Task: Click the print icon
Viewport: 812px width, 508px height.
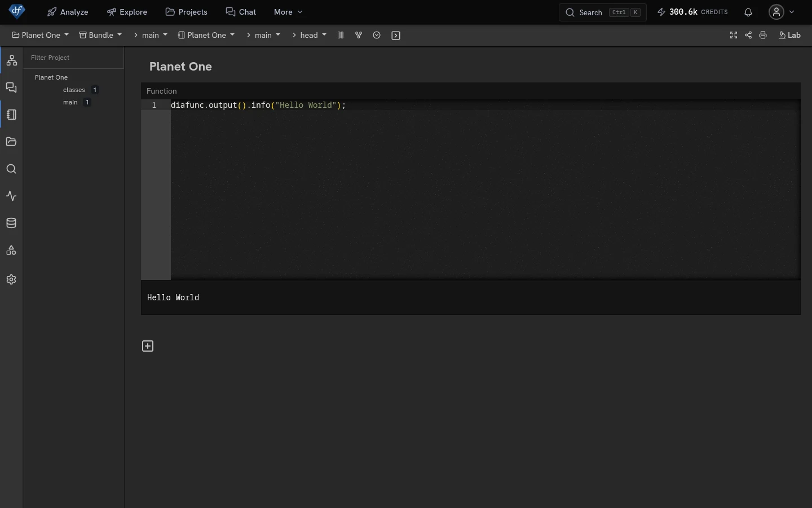Action: [763, 35]
